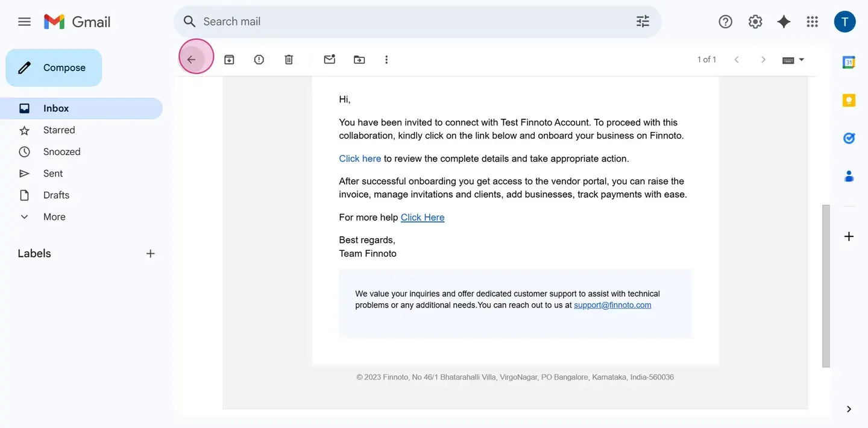Viewport: 868px width, 428px height.
Task: Get add-ons plus icon
Action: point(849,236)
